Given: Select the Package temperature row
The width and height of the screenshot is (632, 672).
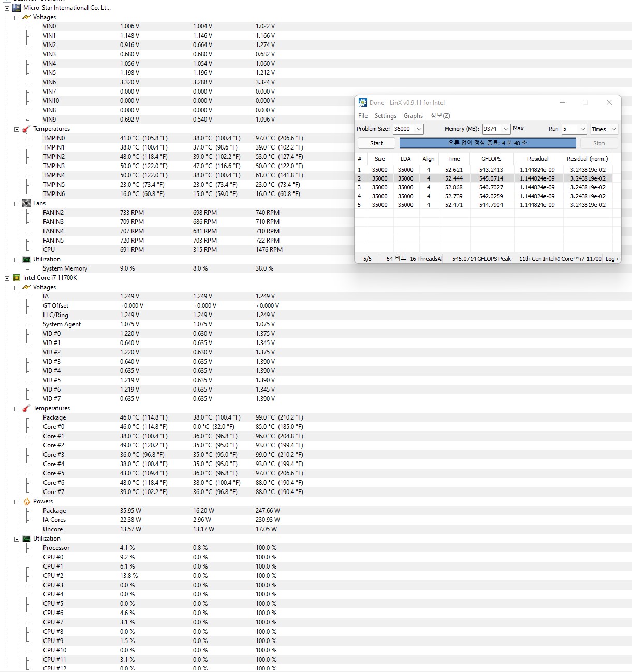Looking at the screenshot, I should 336,417.
